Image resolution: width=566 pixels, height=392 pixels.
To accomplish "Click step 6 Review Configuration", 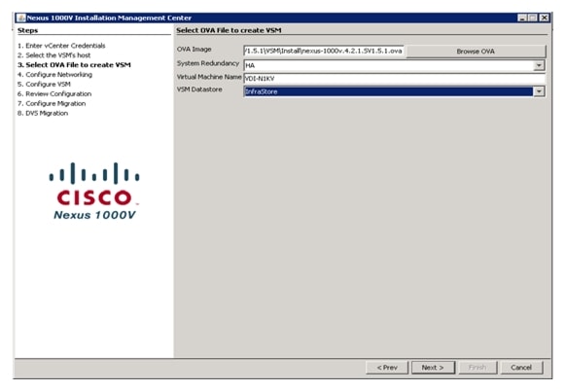I will (54, 93).
